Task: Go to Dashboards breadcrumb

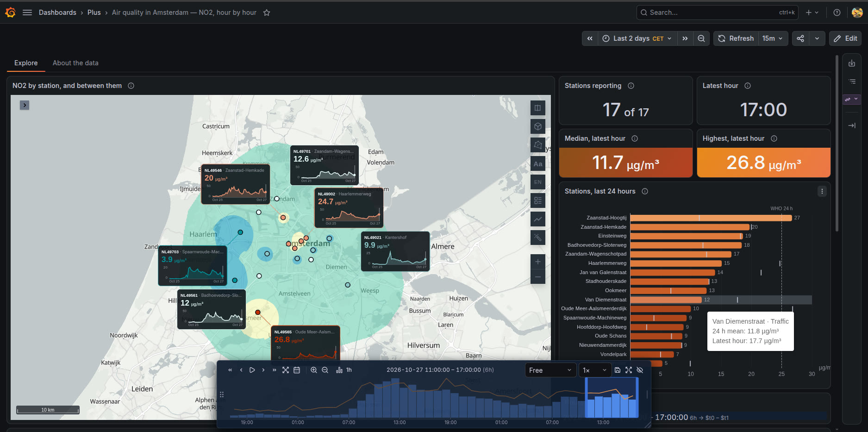Action: [57, 13]
